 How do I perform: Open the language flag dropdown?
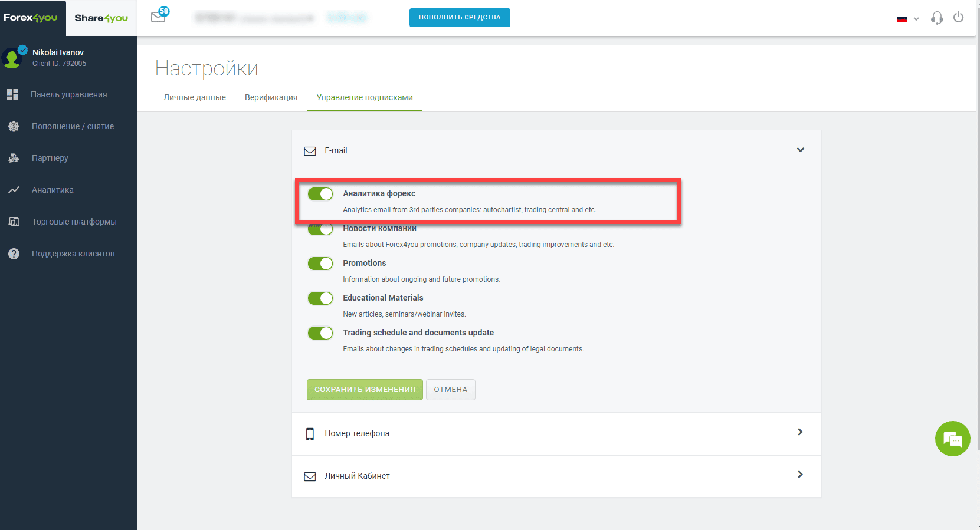907,19
